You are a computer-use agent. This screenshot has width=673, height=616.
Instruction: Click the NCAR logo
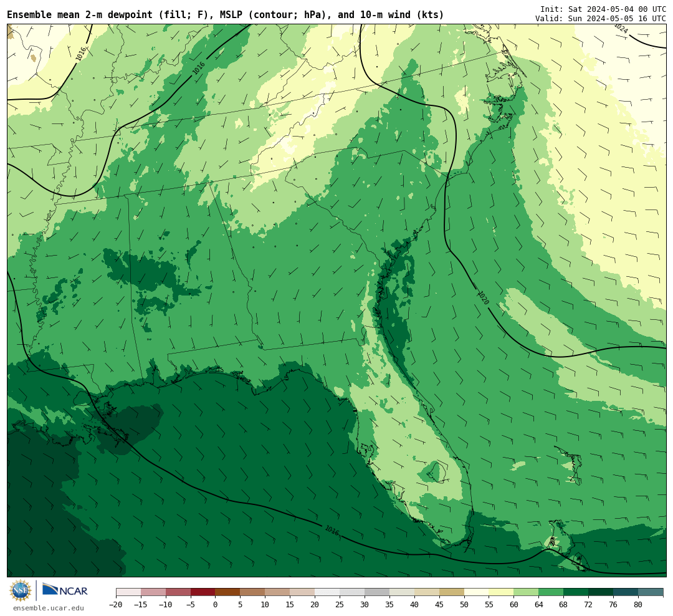point(65,590)
